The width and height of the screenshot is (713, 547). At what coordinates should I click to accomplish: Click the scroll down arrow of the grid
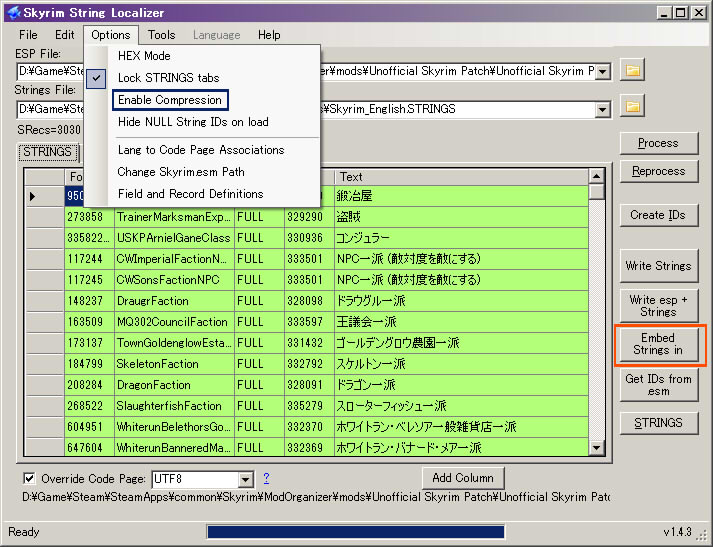[x=596, y=448]
